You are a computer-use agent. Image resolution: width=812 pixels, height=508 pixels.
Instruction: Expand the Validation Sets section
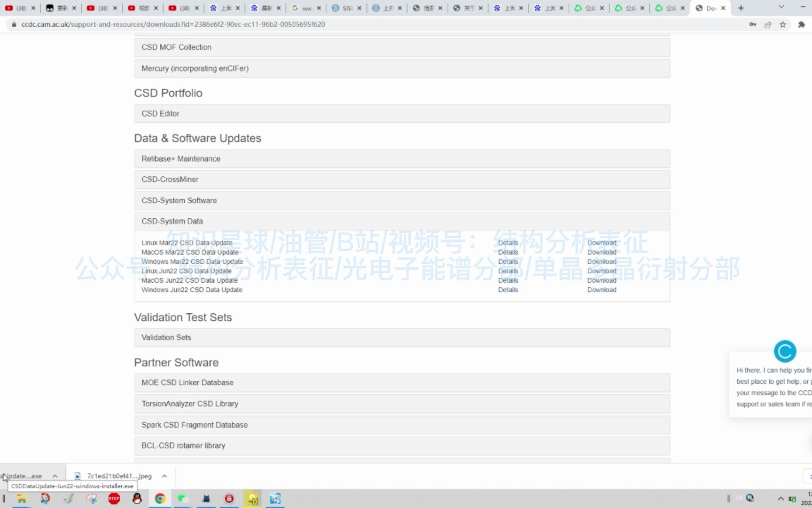(x=402, y=338)
